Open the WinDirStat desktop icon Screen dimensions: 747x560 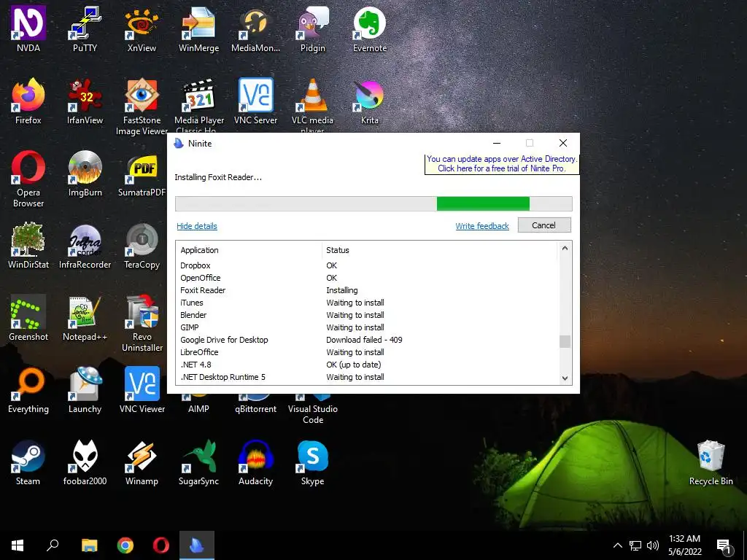click(28, 245)
